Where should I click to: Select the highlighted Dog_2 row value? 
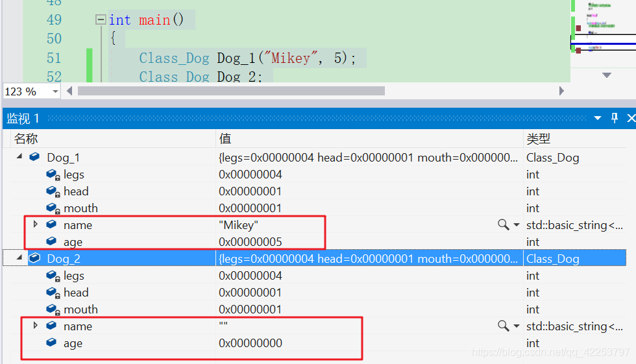[369, 259]
